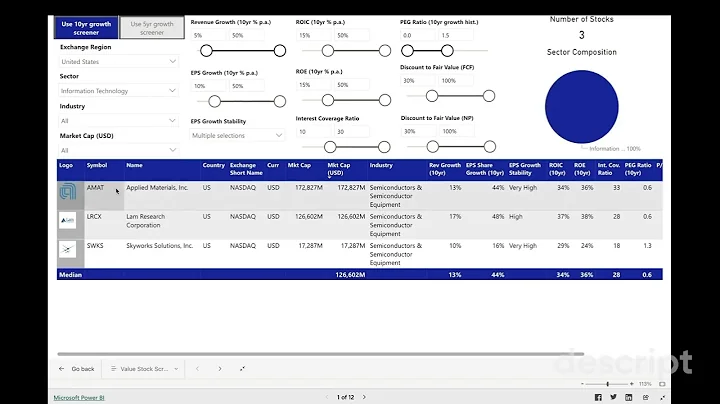Screen dimensions: 720x404
Task: Expand the Industry dropdown
Action: point(118,121)
